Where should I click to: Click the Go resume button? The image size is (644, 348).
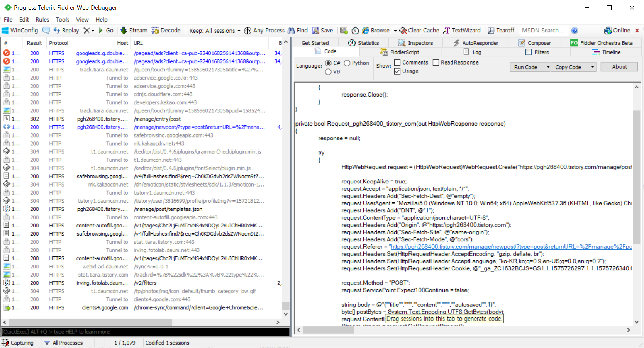[x=106, y=31]
